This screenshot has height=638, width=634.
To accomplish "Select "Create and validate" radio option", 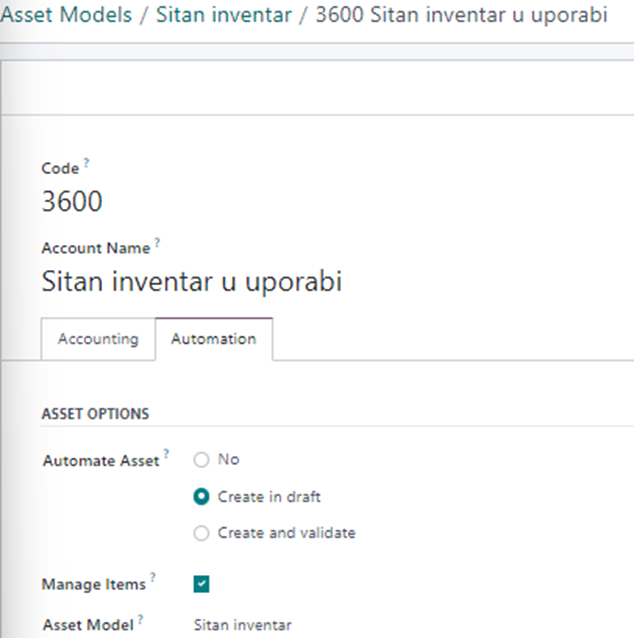I will pyautogui.click(x=202, y=533).
